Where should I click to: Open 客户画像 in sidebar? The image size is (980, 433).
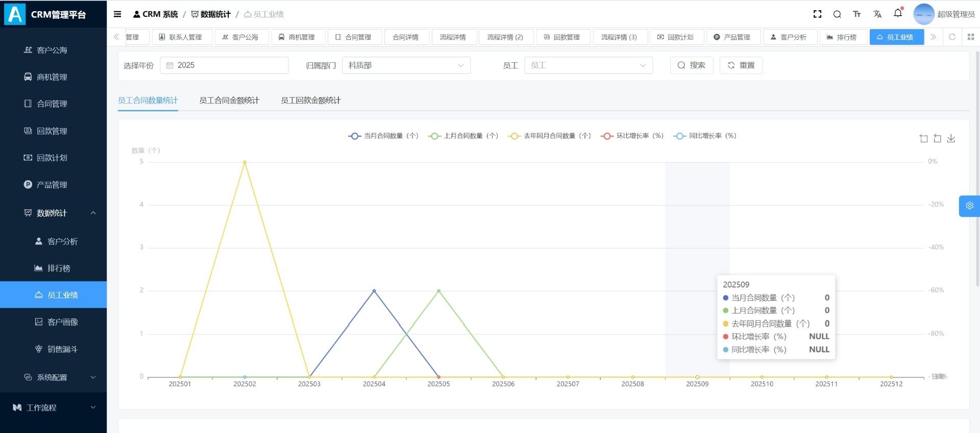coord(62,322)
